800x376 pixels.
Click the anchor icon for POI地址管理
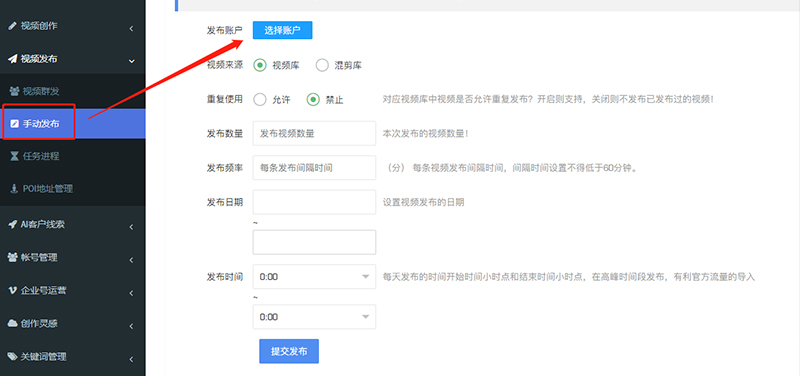(14, 189)
